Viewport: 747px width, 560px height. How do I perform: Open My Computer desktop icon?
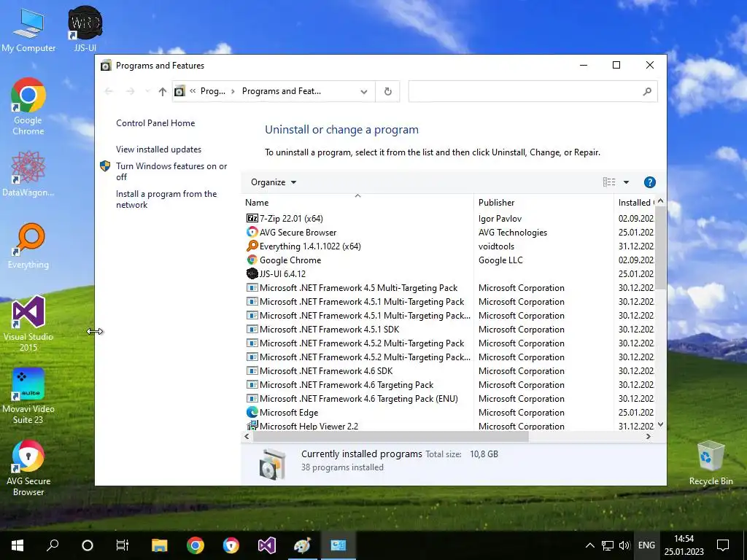(28, 29)
